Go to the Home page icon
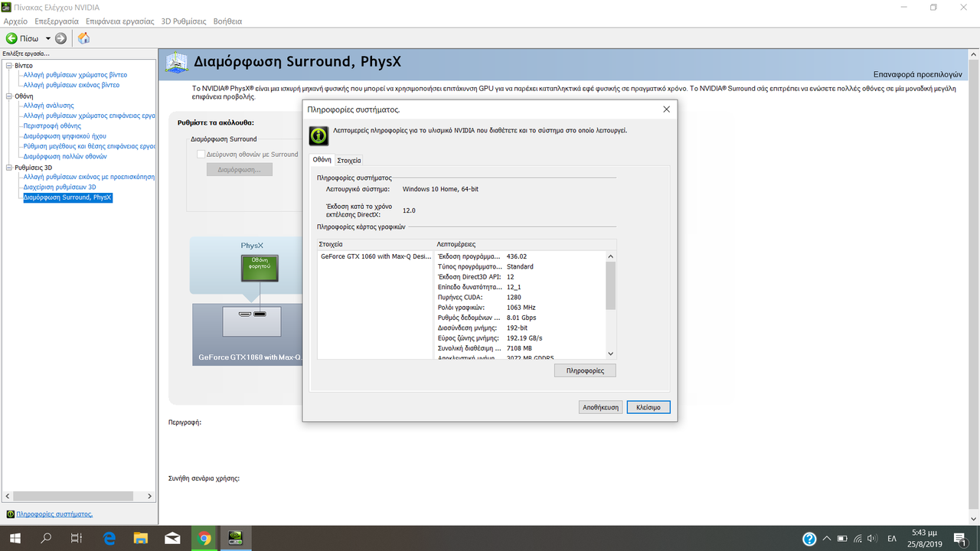The height and width of the screenshot is (551, 980). pyautogui.click(x=83, y=38)
